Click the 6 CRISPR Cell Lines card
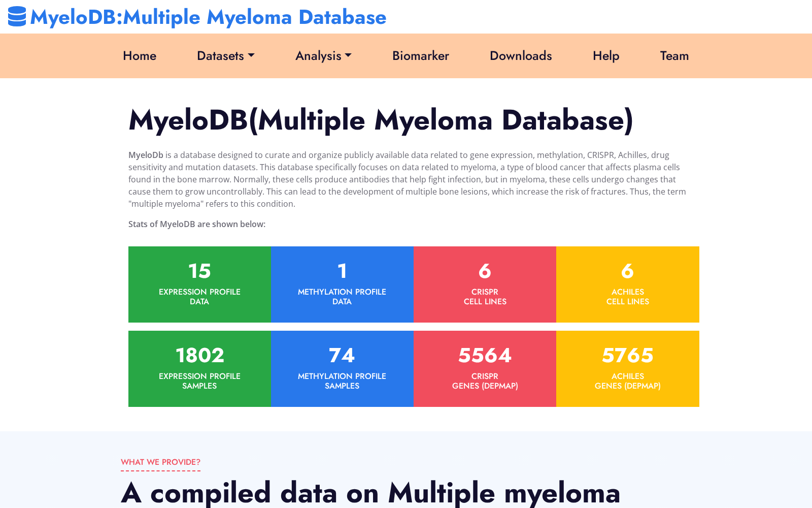This screenshot has width=812, height=508. click(x=485, y=284)
